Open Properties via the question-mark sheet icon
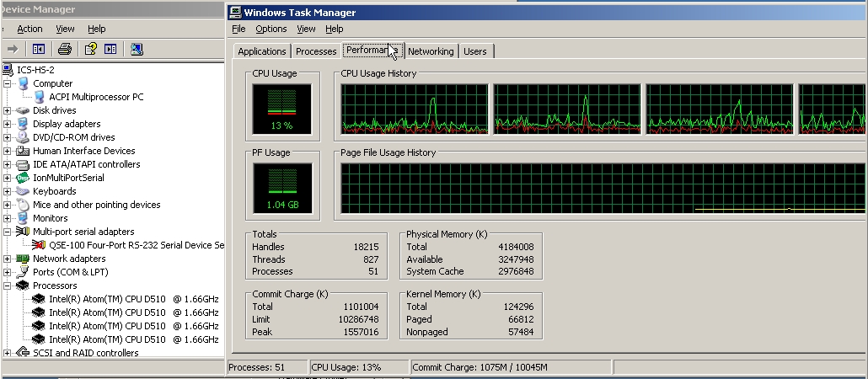 [91, 49]
